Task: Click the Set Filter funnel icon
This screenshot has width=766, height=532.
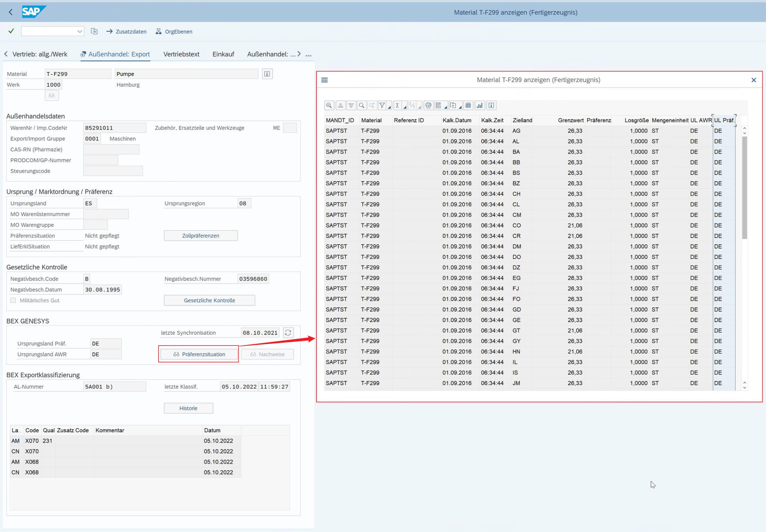Action: tap(382, 106)
